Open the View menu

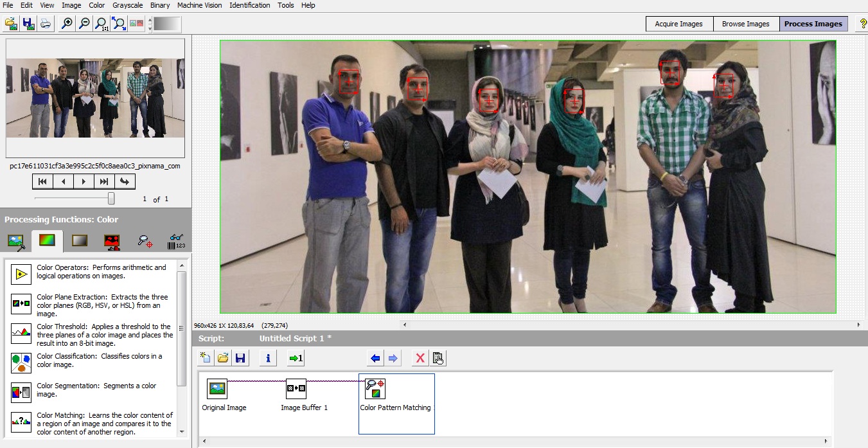[47, 5]
